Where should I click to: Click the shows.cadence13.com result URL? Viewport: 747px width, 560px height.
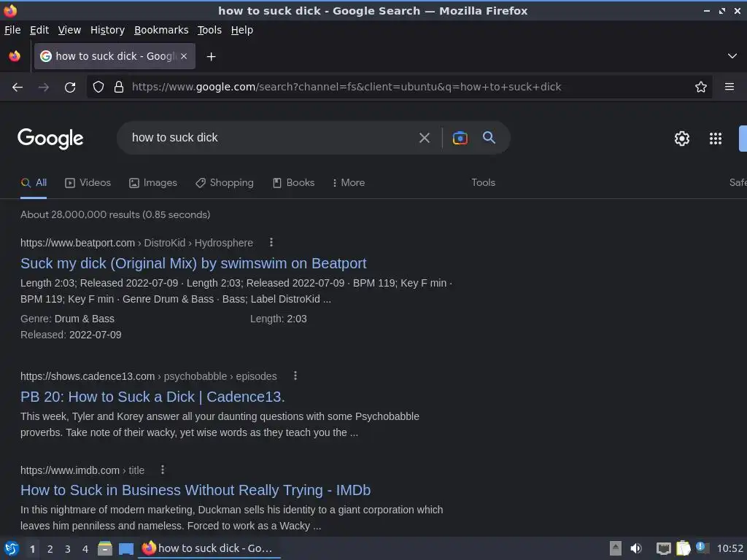pos(149,376)
